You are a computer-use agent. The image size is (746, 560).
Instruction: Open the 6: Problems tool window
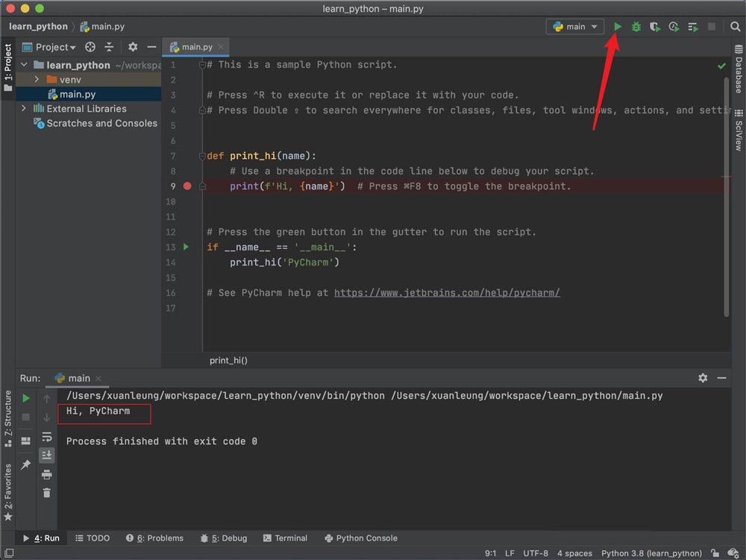pyautogui.click(x=154, y=538)
